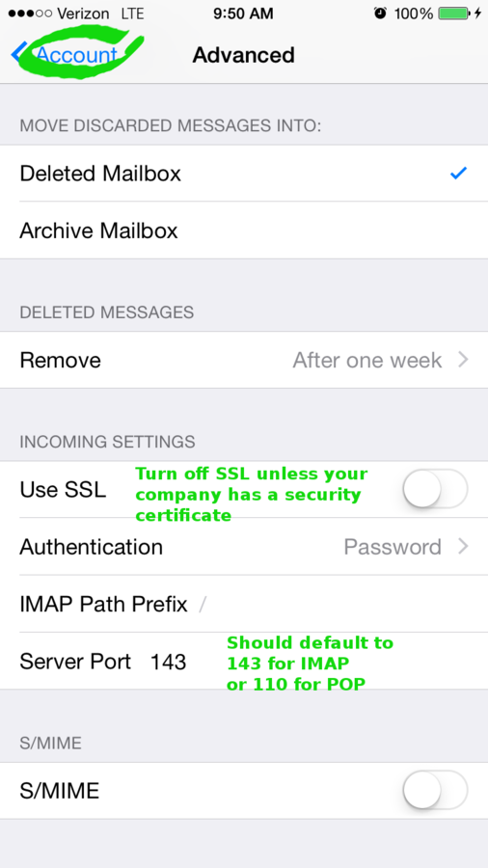Edit the IMAP Path Prefix field
The height and width of the screenshot is (868, 488).
pyautogui.click(x=244, y=604)
